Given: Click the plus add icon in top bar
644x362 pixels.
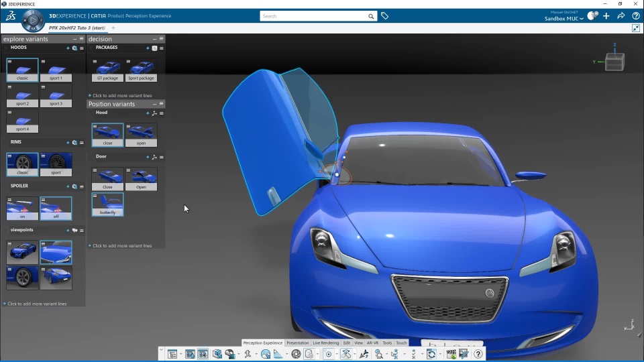Looking at the screenshot, I should (x=606, y=16).
